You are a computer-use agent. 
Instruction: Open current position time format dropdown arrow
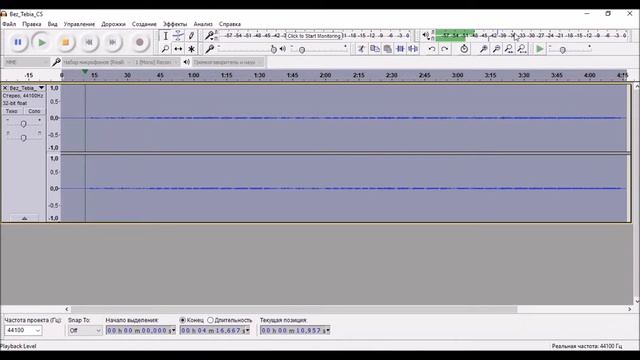(328, 330)
